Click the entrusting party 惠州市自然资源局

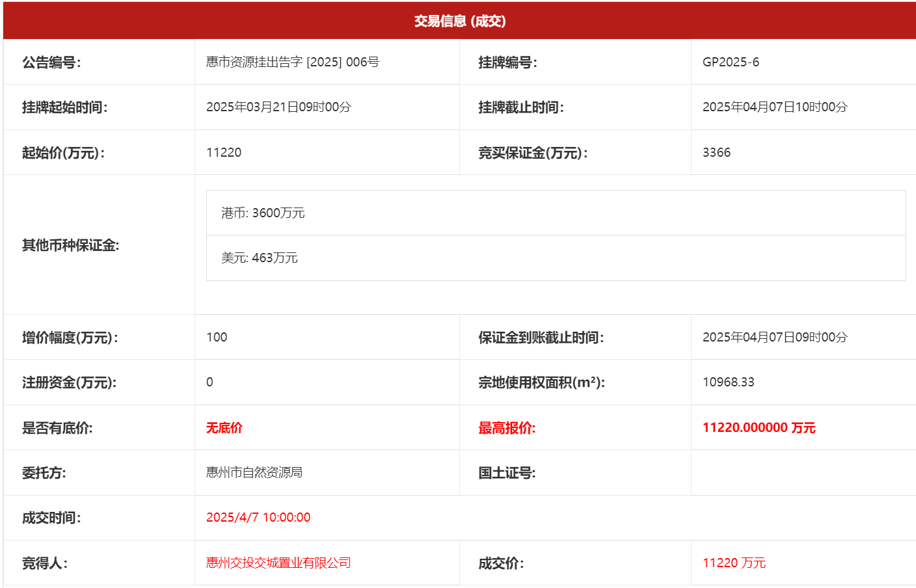click(254, 472)
